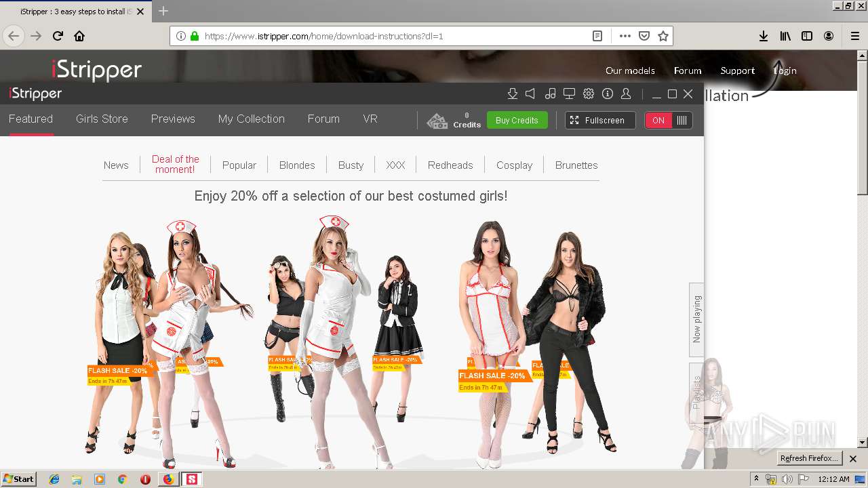Open the Firefox account icon
Viewport: 868px width, 488px height.
pos(829,36)
